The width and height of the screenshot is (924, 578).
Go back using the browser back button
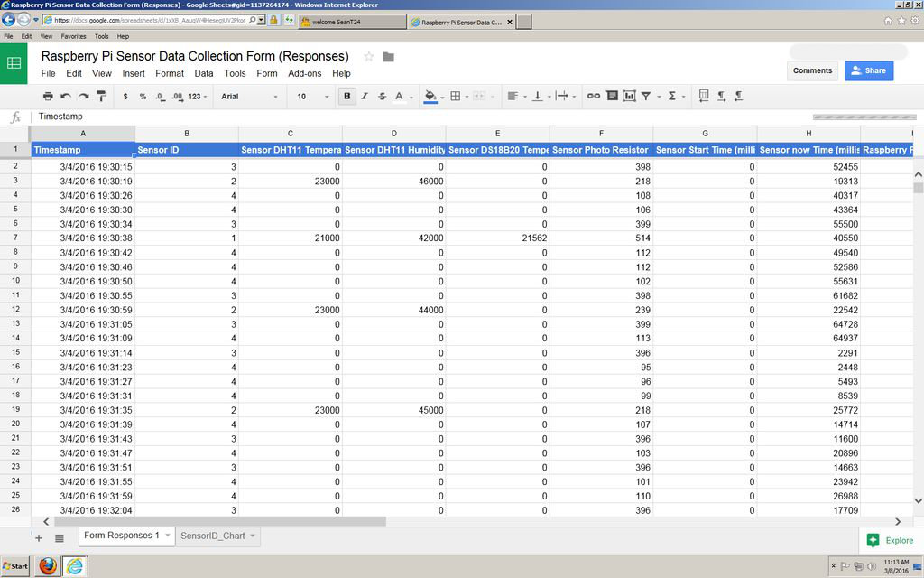8,20
